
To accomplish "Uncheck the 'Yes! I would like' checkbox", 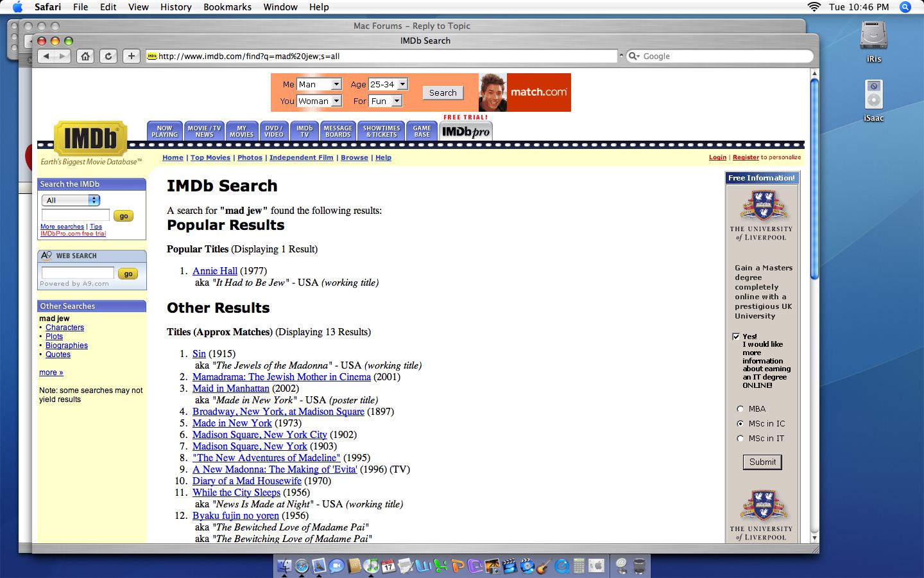I will pyautogui.click(x=736, y=337).
